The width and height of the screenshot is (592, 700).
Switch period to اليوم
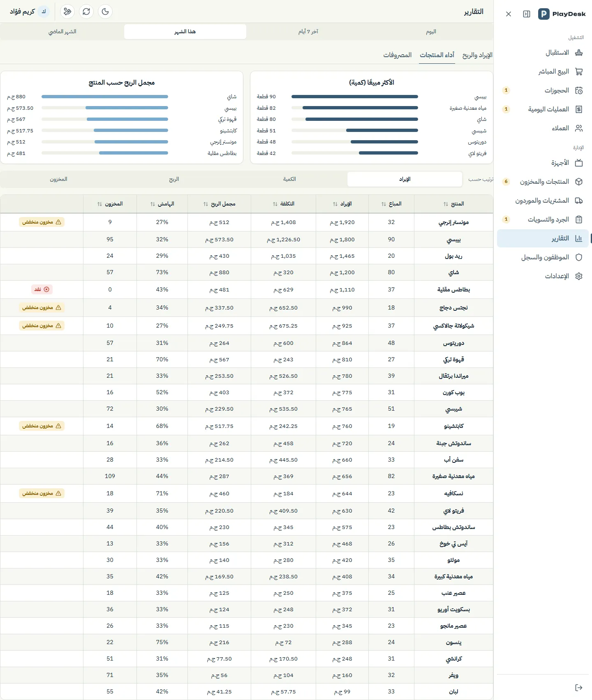[x=431, y=32]
